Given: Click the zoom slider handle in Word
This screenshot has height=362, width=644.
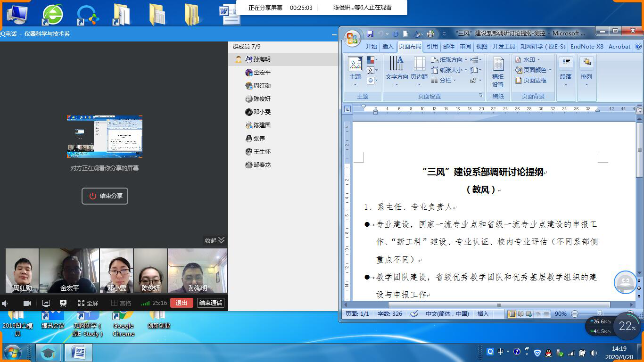Looking at the screenshot, I should point(600,314).
